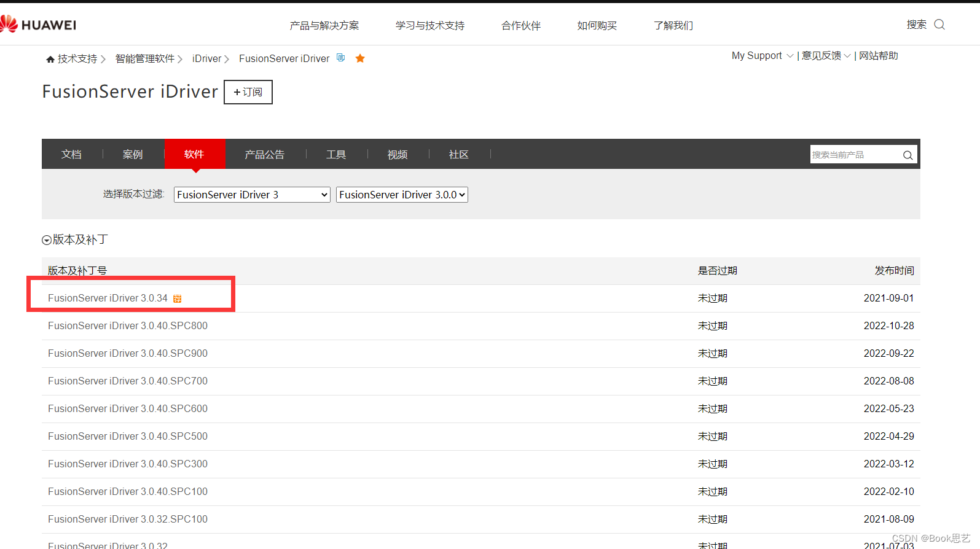The image size is (980, 549).
Task: Open FusionServer iDriver 3.0.34 version link
Action: (x=108, y=298)
